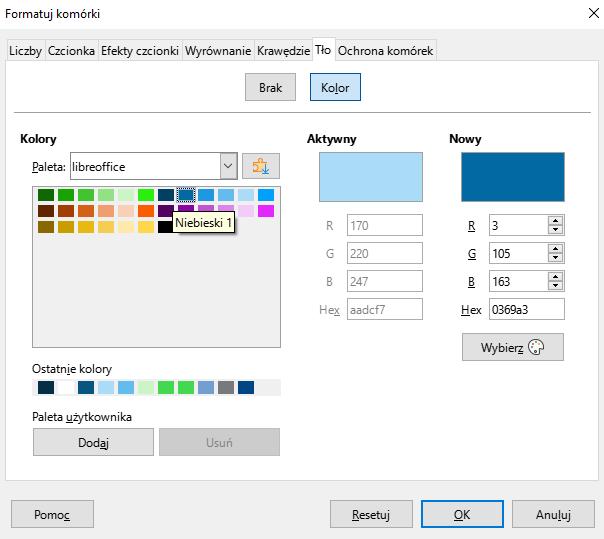Open the Wybierz custom color picker
This screenshot has height=539, width=604.
pos(513,347)
